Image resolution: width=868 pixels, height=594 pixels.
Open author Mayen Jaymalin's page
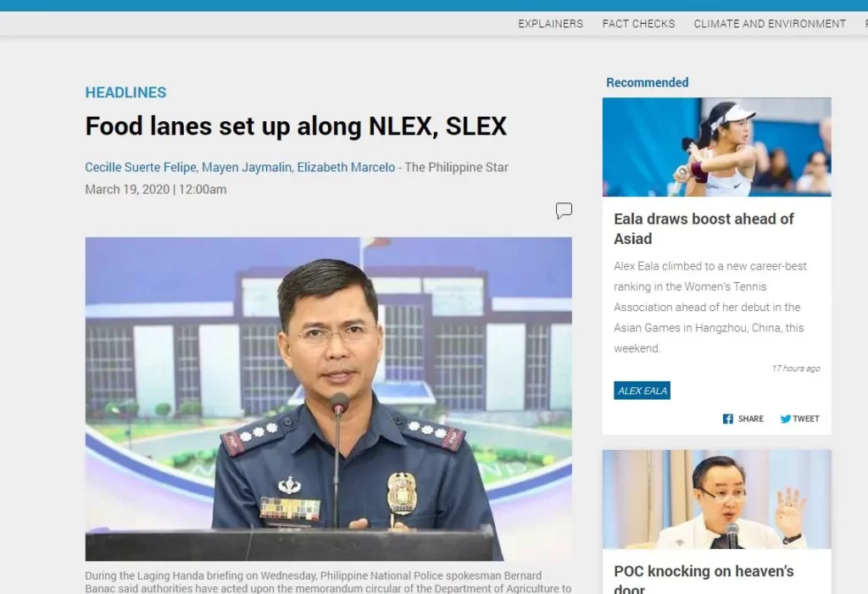247,167
